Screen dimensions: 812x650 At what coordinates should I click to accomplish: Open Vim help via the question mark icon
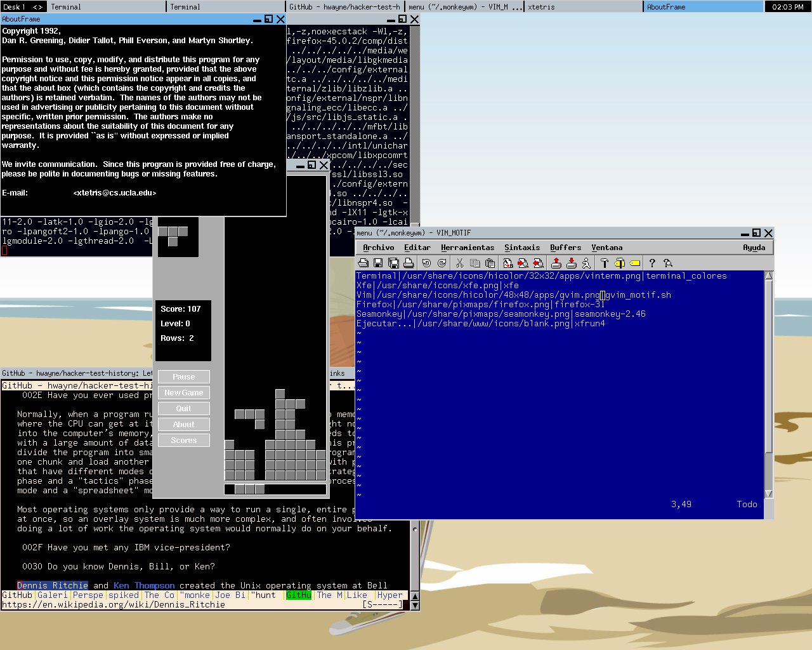(x=652, y=263)
